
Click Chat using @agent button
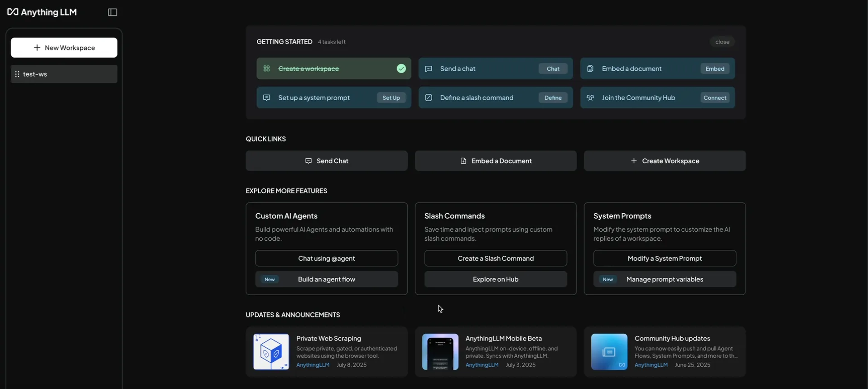point(327,258)
